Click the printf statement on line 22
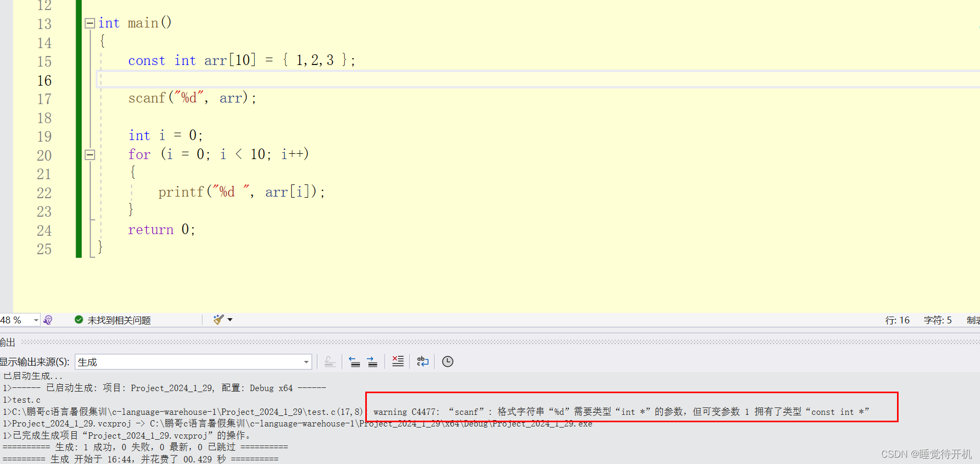The image size is (980, 464). [242, 192]
